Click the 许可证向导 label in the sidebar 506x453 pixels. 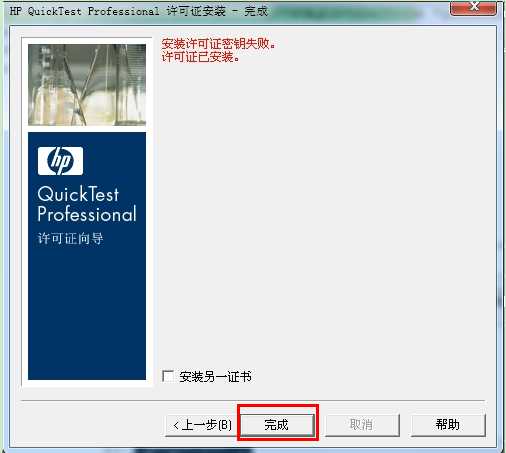tap(70, 238)
